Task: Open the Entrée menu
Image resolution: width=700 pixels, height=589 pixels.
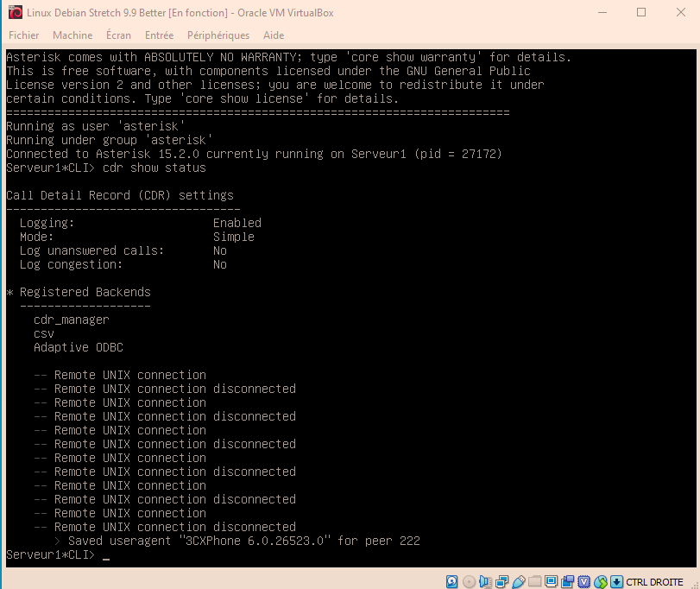Action: click(x=159, y=35)
